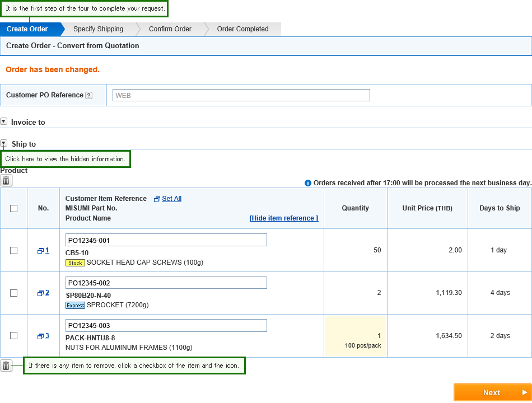Expand the Invoice to section
532x403 pixels.
pyautogui.click(x=4, y=121)
